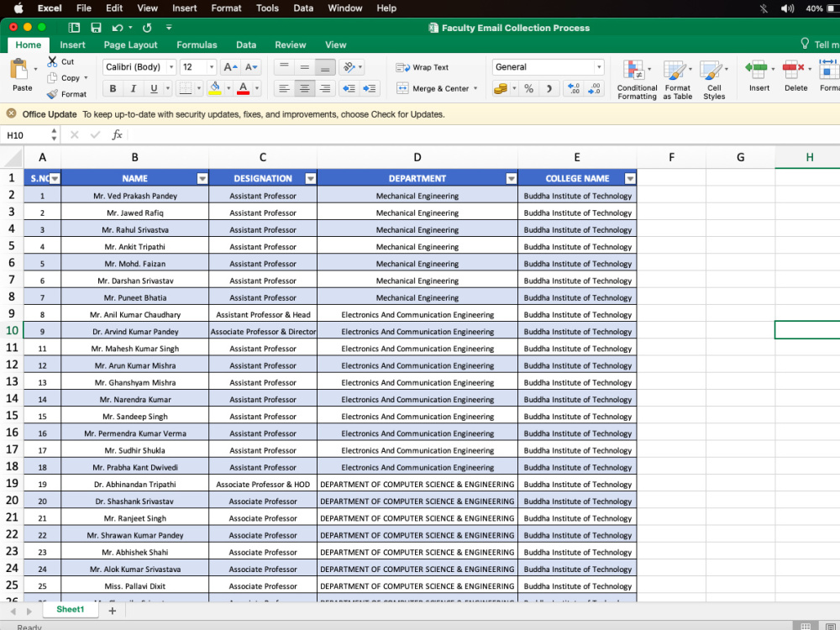Switch to the Insert ribbon tab
This screenshot has width=840, height=630.
[x=72, y=45]
